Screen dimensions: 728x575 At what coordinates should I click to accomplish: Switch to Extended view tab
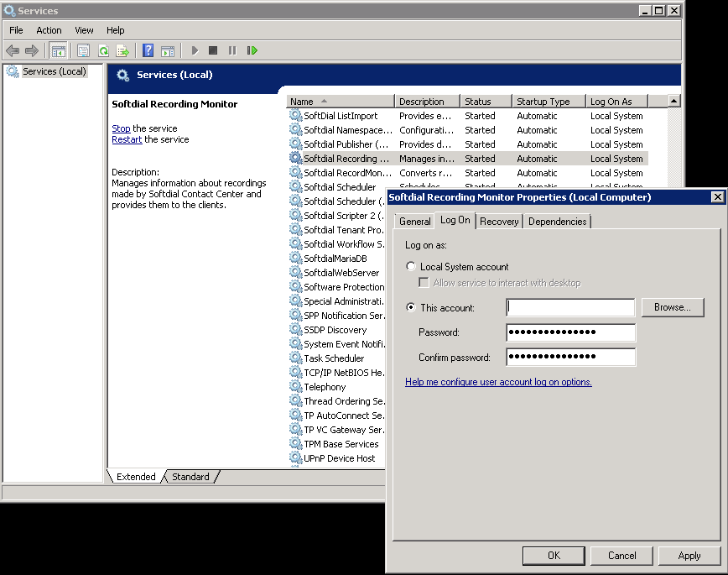click(x=136, y=477)
